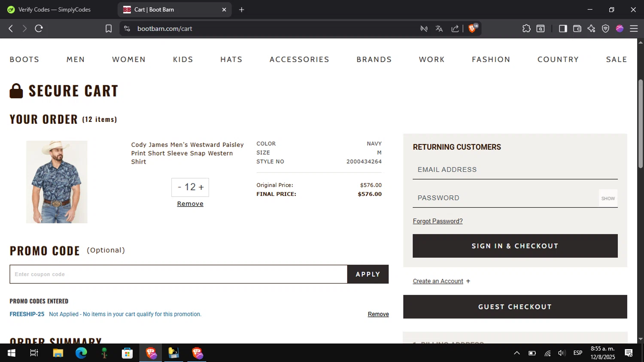Screen dimensions: 644x362
Task: Expand Create an Account section
Action: tap(441, 281)
